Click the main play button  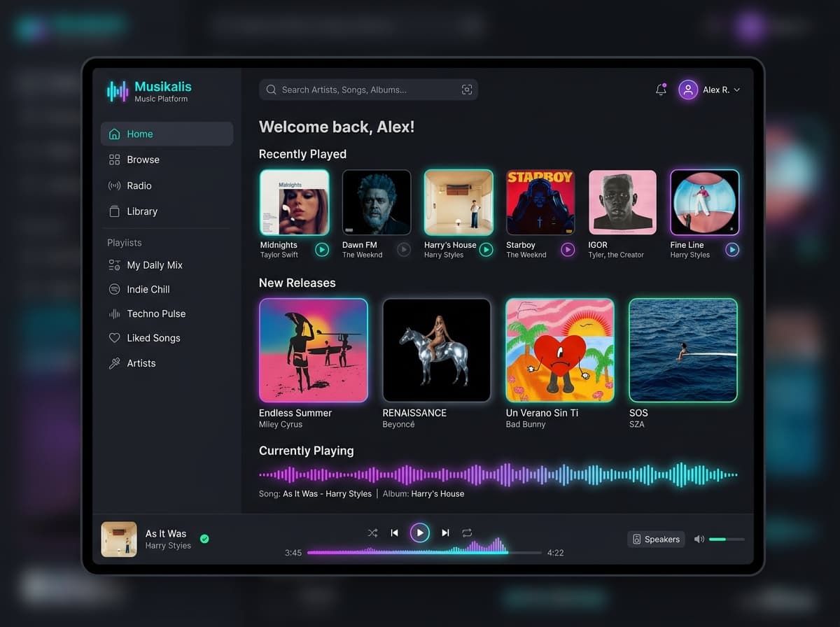(x=420, y=533)
